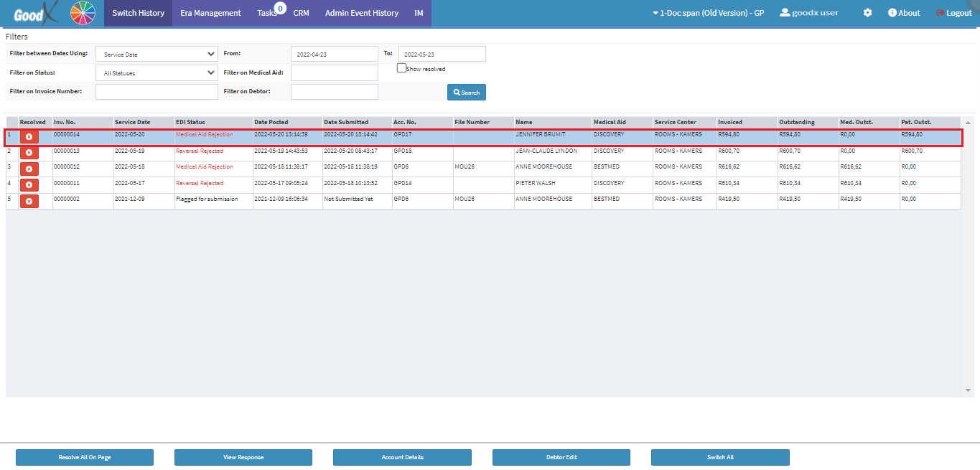Click the View Response button
Image resolution: width=980 pixels, height=470 pixels.
243,457
